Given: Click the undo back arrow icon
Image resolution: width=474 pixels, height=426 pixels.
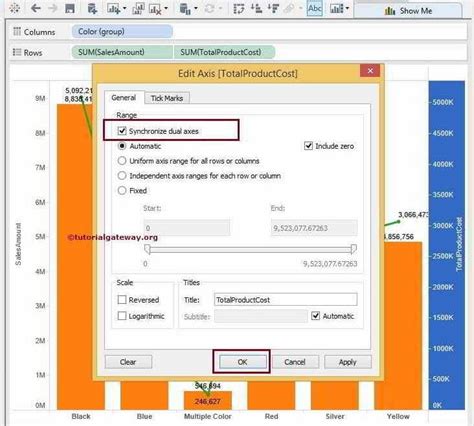Looking at the screenshot, I should click(36, 8).
